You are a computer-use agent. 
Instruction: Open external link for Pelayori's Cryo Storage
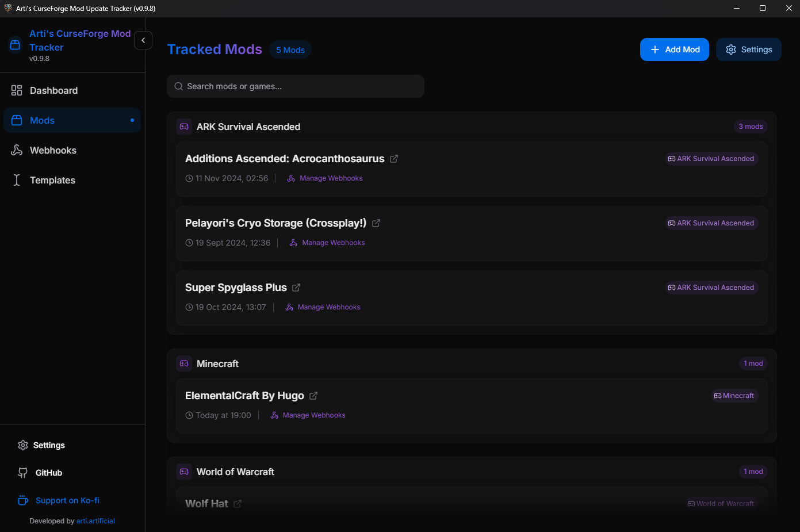click(x=376, y=223)
